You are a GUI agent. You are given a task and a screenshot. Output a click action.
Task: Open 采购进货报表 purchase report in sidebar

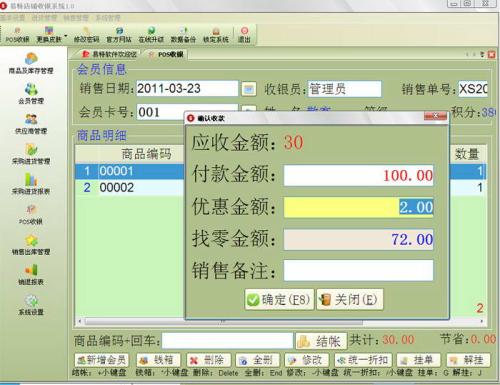click(x=31, y=184)
